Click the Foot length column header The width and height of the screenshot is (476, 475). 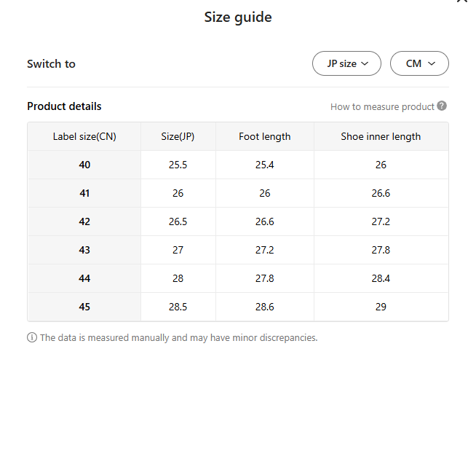pos(265,136)
